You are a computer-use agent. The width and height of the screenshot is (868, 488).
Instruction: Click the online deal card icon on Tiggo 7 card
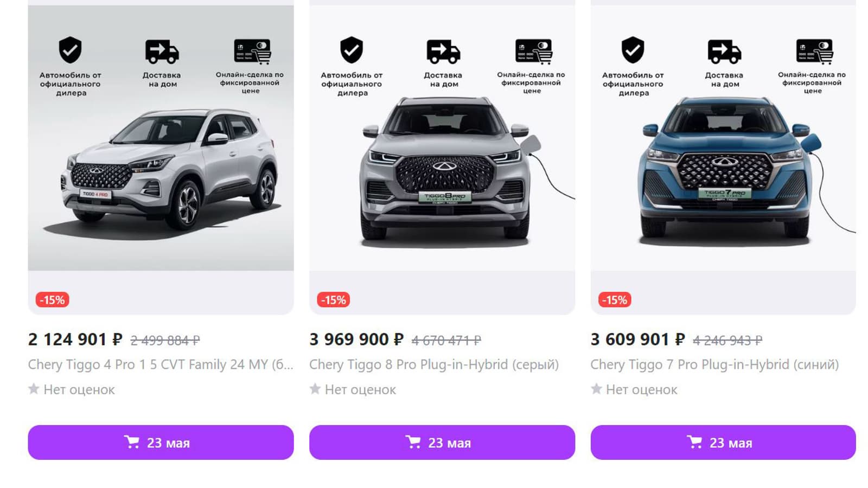[815, 52]
